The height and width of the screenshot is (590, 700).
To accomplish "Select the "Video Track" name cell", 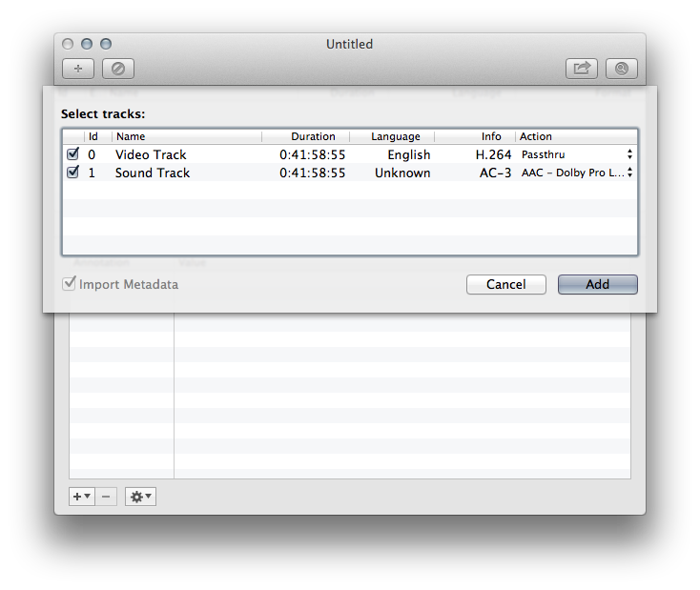I will (x=151, y=154).
